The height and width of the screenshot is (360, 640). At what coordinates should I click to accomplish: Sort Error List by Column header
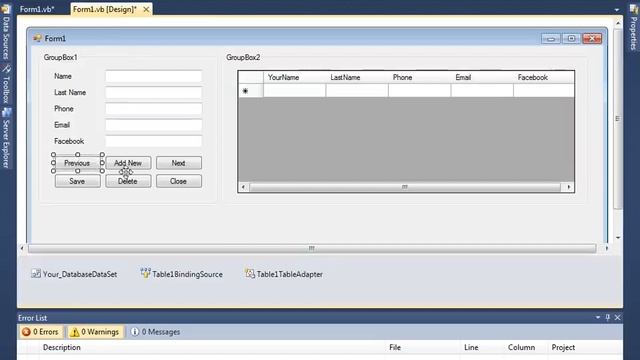[x=526, y=347]
